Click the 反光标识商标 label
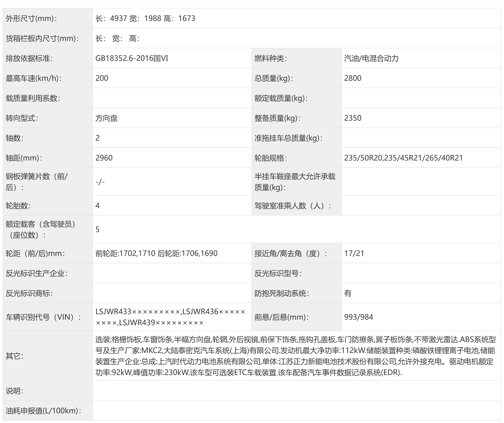Image resolution: width=504 pixels, height=423 pixels. pos(29,293)
